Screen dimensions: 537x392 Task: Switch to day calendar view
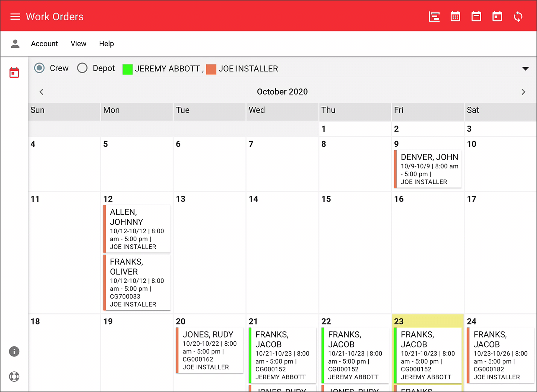coord(497,16)
